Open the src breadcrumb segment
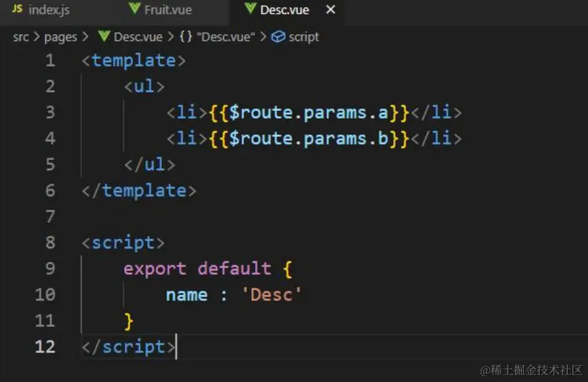This screenshot has width=588, height=382. 21,37
